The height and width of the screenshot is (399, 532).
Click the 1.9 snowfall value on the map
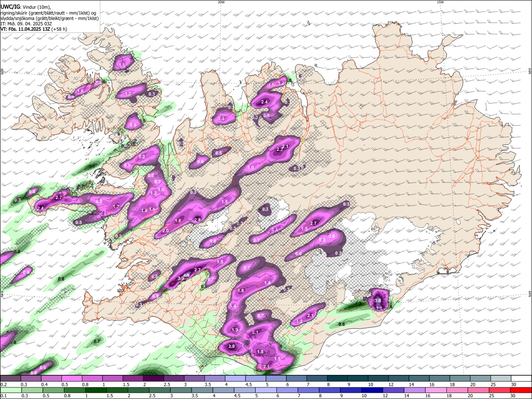(235, 330)
